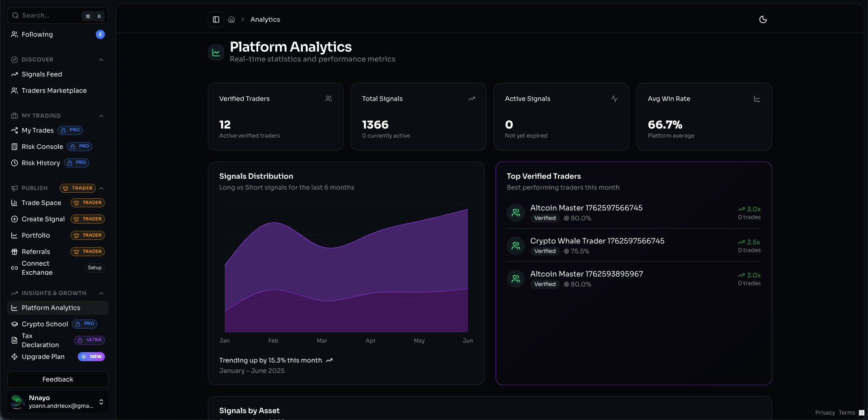
Task: Open Risk Console
Action: tap(58, 147)
